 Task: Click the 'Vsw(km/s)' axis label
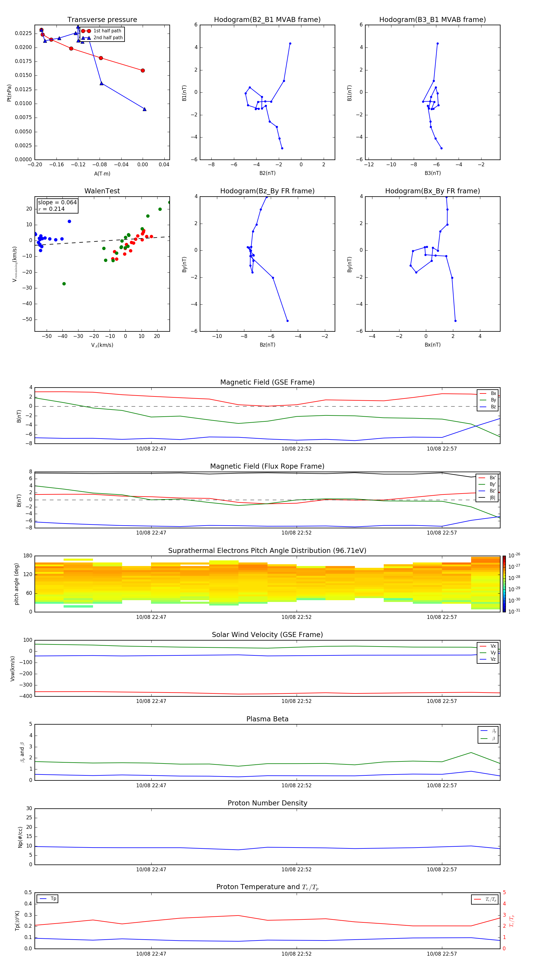click(12, 668)
